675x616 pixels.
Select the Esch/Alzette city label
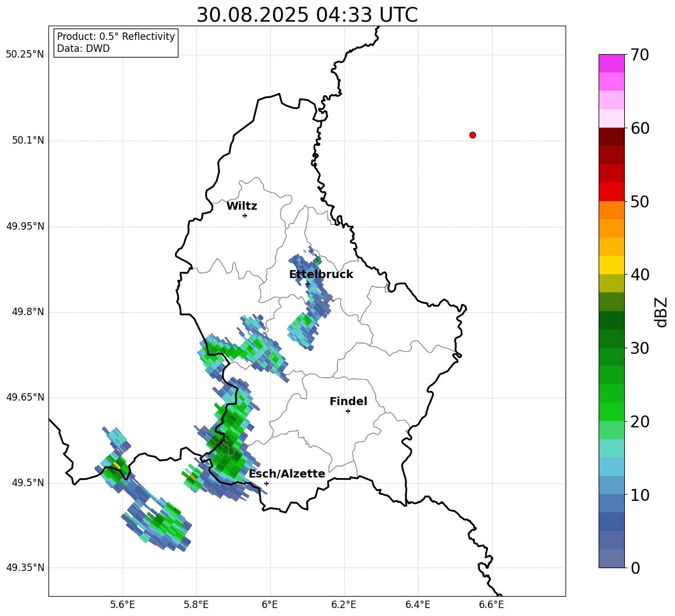click(287, 474)
